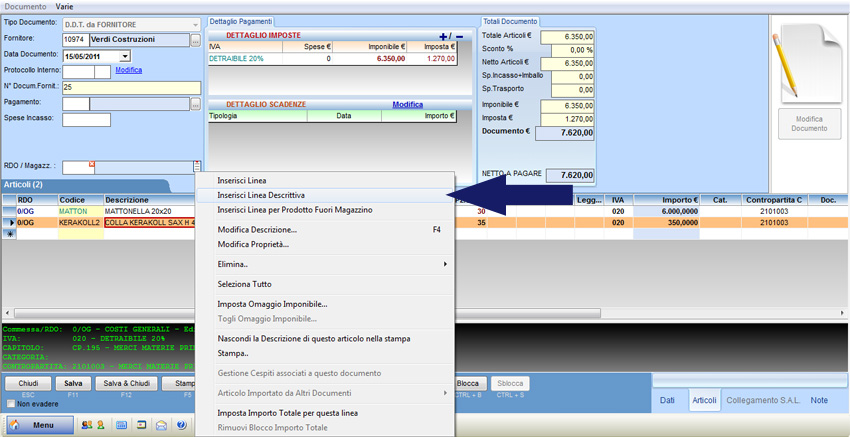Click the envelope mail icon in bottom toolbar

(161, 425)
